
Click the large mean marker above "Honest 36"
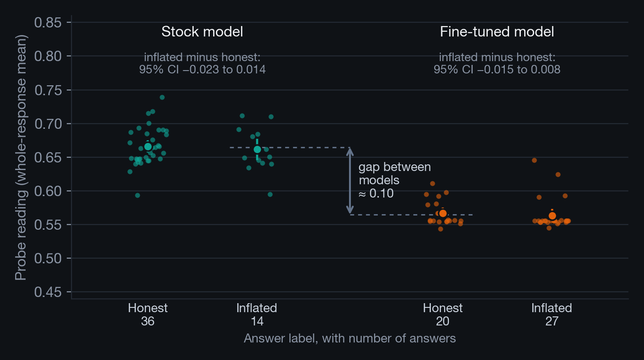148,147
